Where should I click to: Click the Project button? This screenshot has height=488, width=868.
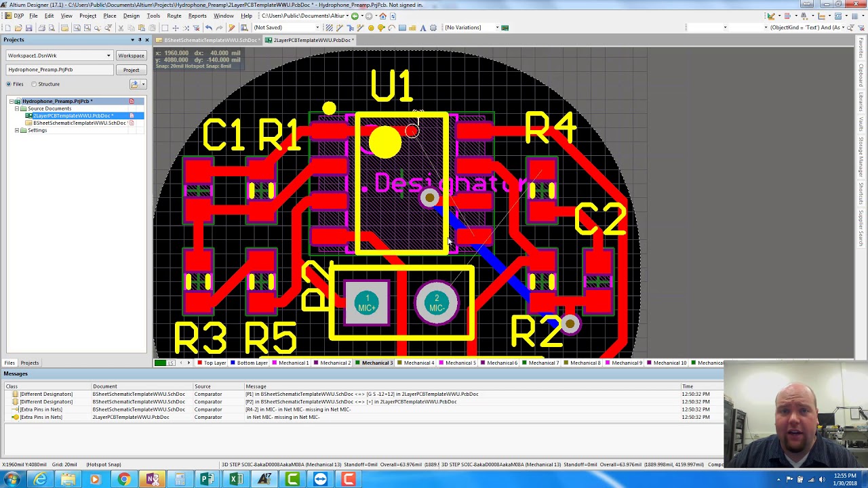131,70
